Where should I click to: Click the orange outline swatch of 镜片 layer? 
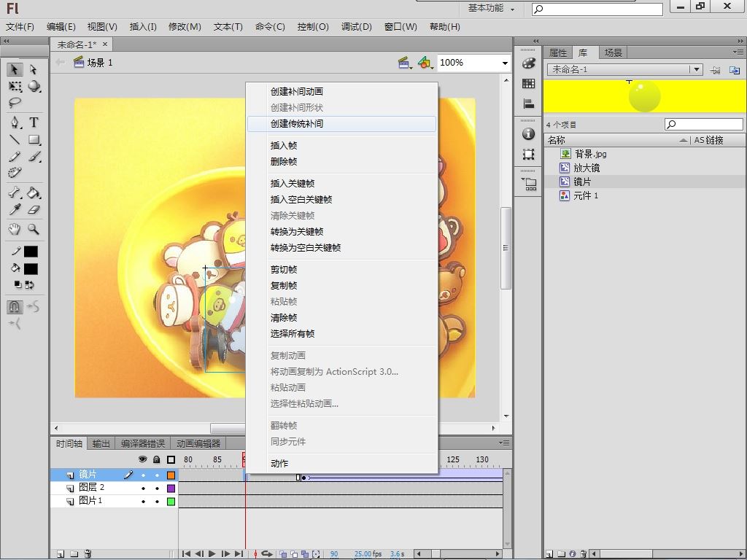click(171, 475)
